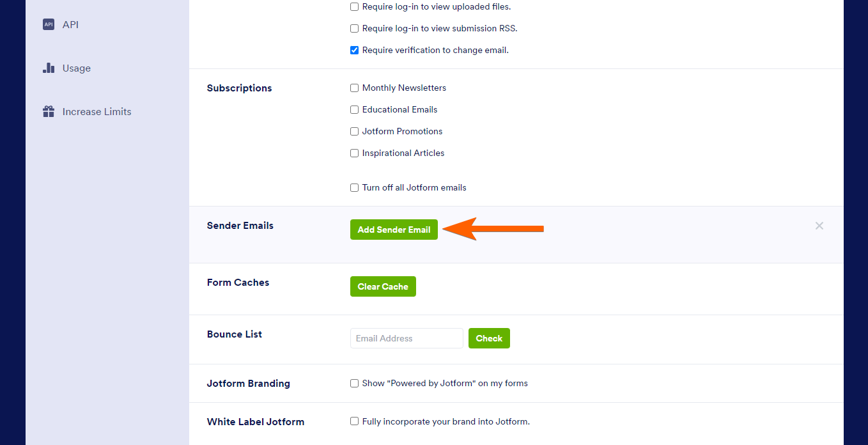The image size is (868, 445).
Task: Enable Show Powered by Jotform branding
Action: tap(355, 384)
